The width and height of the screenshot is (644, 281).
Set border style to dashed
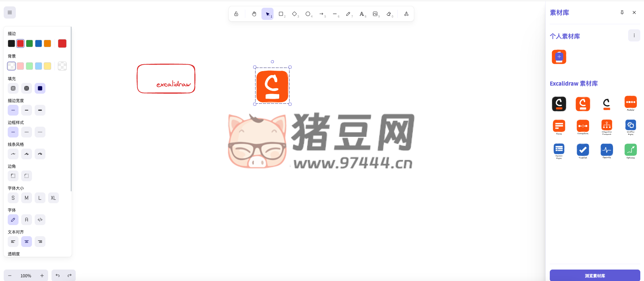27,132
